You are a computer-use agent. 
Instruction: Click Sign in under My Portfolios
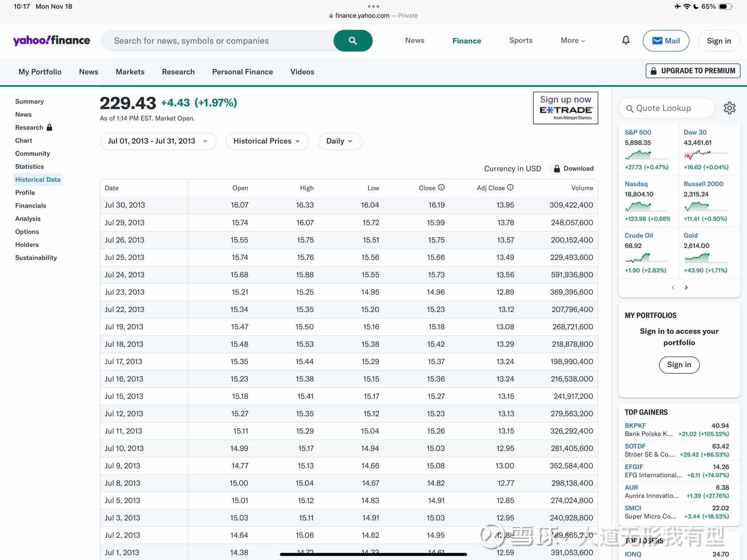[679, 365]
